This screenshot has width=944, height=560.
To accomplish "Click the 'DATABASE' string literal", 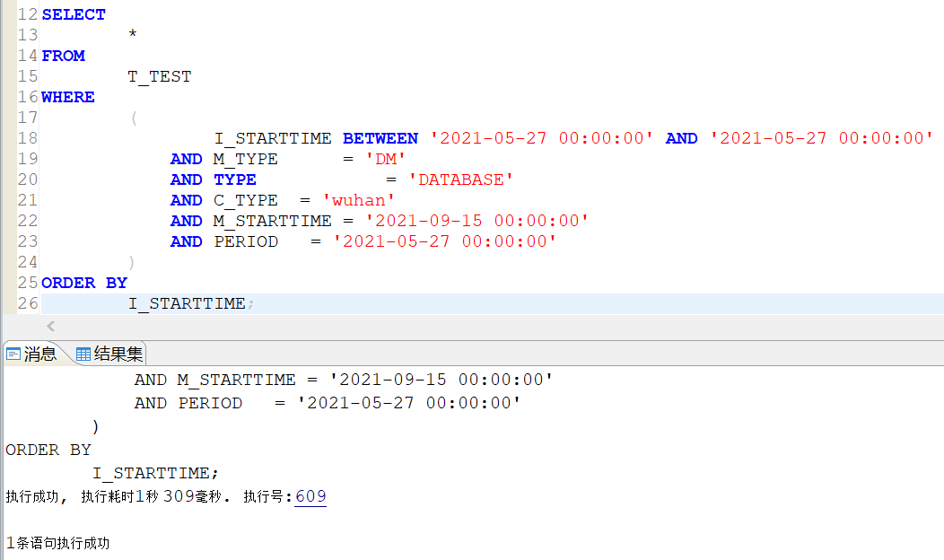I will click(x=461, y=179).
